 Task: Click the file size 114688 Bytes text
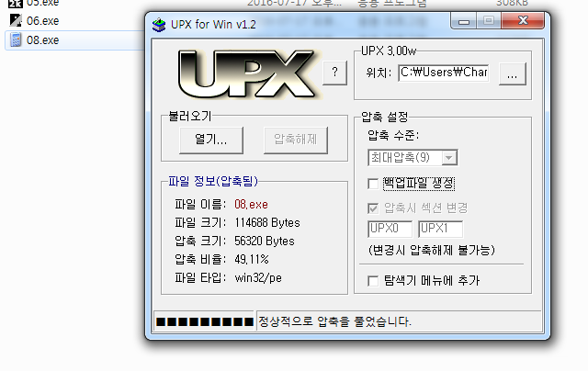pyautogui.click(x=267, y=223)
